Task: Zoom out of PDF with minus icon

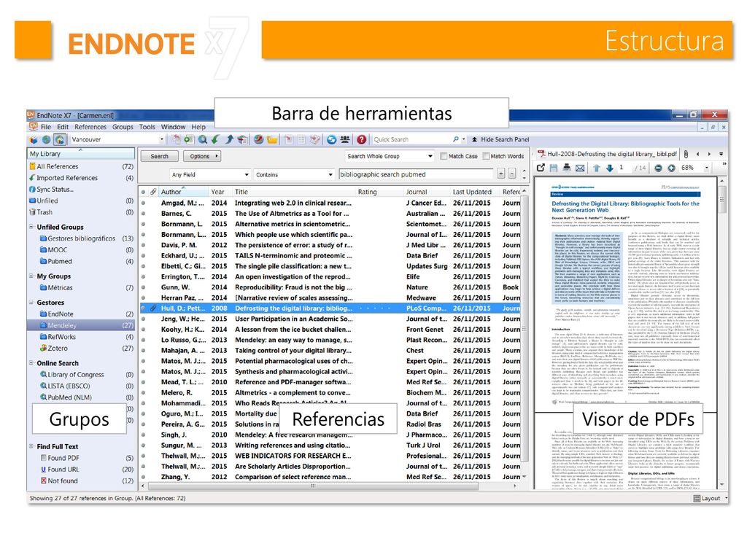Action: (658, 168)
